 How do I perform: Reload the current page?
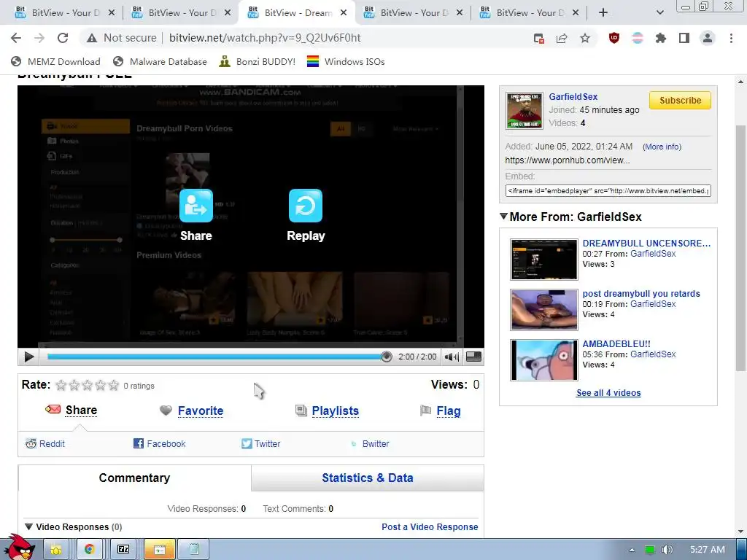[x=63, y=38]
